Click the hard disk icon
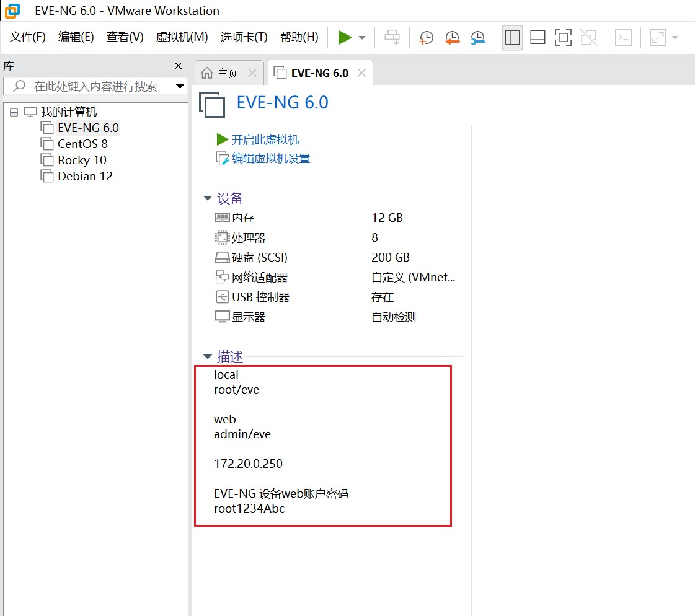Viewport: 695px width, 616px height. (x=222, y=257)
